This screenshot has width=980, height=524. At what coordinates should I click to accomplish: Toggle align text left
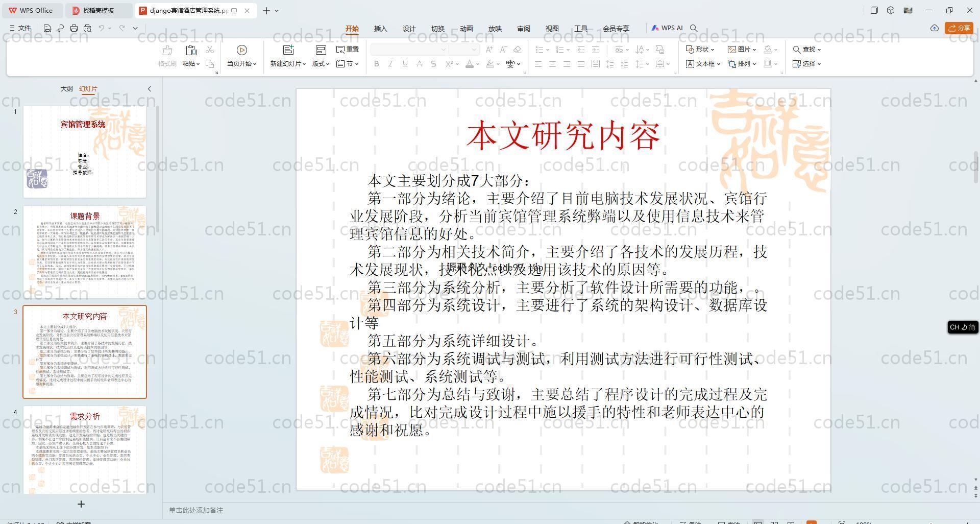pos(538,64)
